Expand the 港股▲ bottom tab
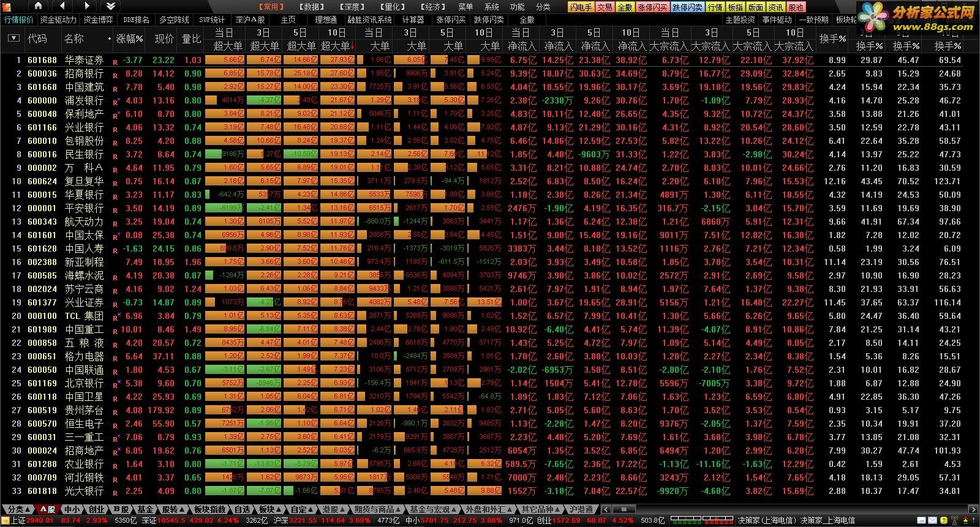The width and height of the screenshot is (980, 527). (334, 509)
